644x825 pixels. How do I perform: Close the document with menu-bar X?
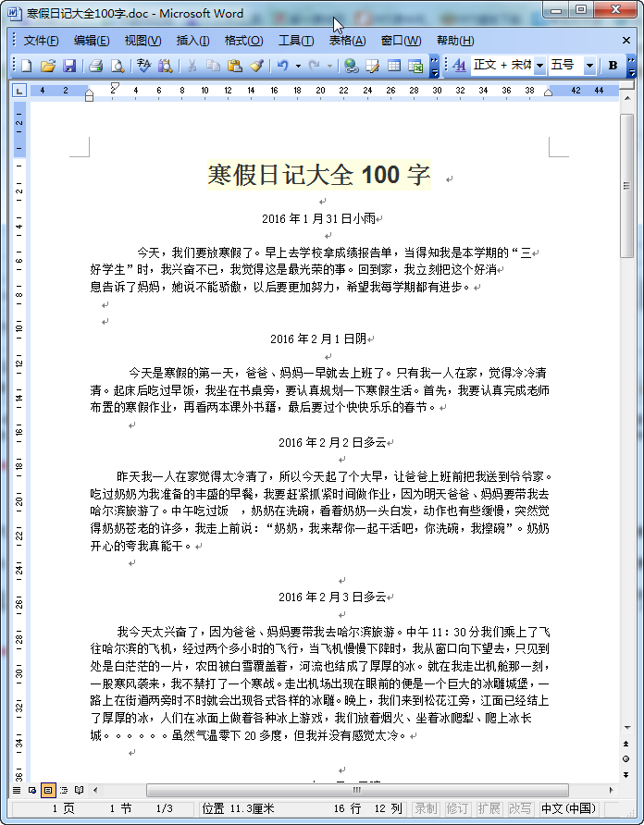(x=626, y=41)
